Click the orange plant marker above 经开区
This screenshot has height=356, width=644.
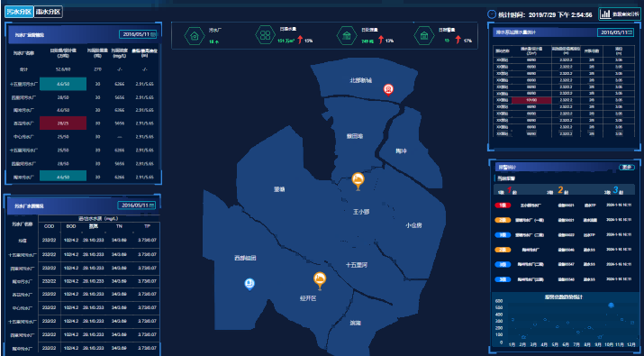coord(320,281)
